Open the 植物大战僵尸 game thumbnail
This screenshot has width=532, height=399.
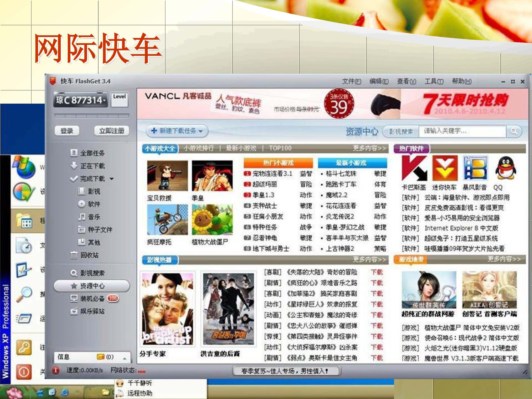point(212,220)
